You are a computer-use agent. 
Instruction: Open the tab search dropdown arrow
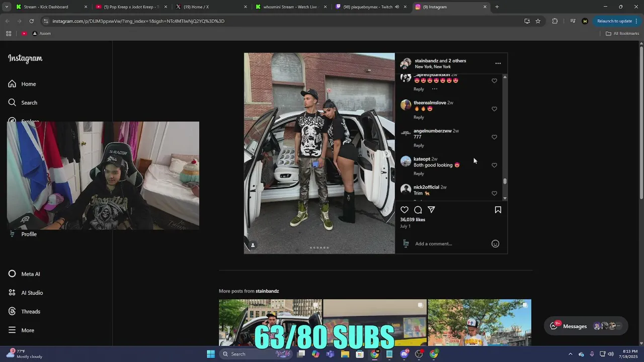7,7
